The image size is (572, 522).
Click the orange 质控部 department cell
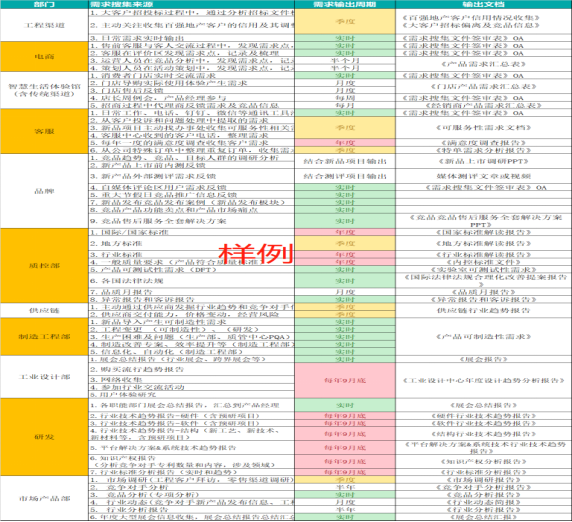pyautogui.click(x=44, y=266)
